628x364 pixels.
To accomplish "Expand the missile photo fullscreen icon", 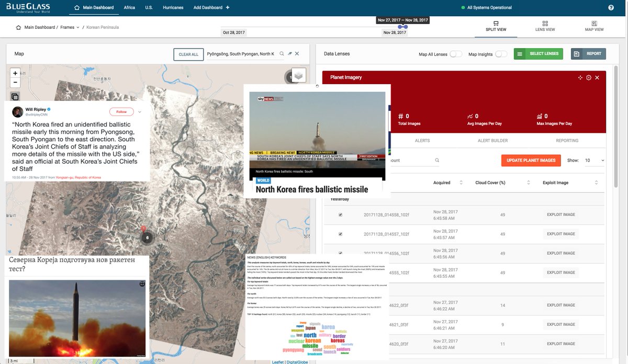I will coord(142,284).
